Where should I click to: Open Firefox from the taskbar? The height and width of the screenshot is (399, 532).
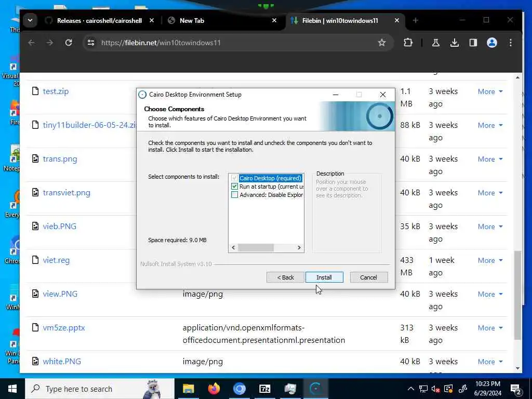coord(214,389)
